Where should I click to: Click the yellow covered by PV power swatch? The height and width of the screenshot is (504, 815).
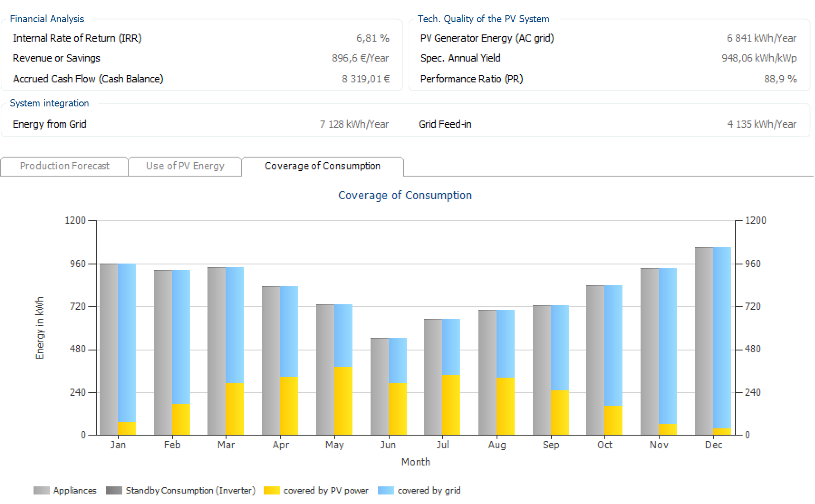pyautogui.click(x=271, y=490)
